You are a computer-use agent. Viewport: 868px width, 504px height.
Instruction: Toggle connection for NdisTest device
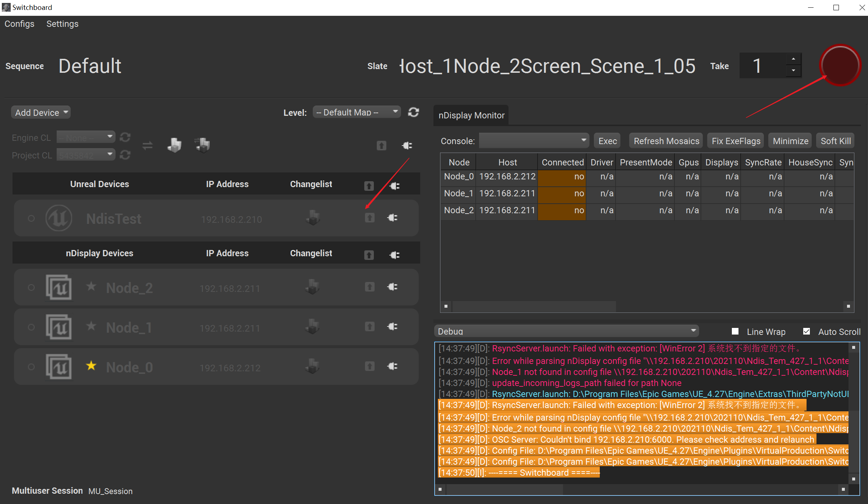click(393, 218)
